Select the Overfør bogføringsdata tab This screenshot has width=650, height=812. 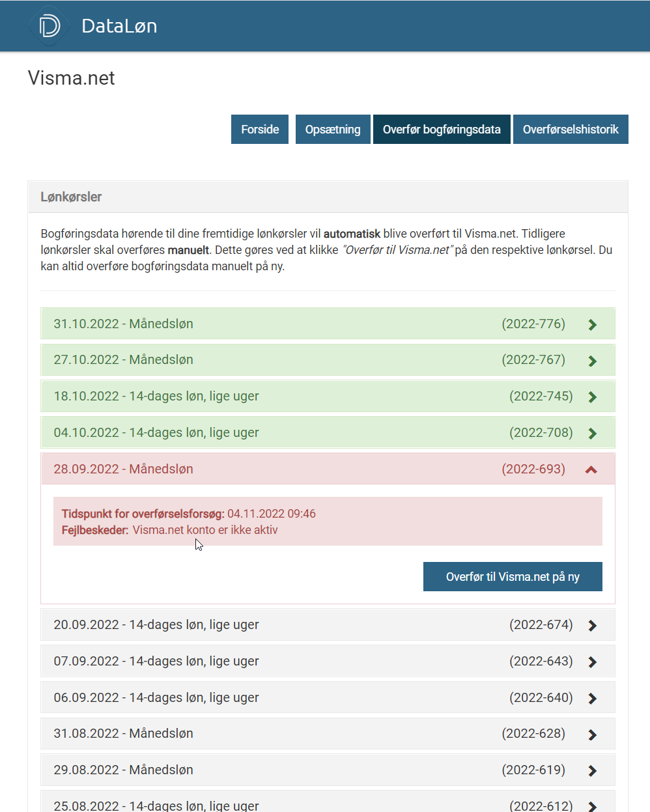point(442,129)
